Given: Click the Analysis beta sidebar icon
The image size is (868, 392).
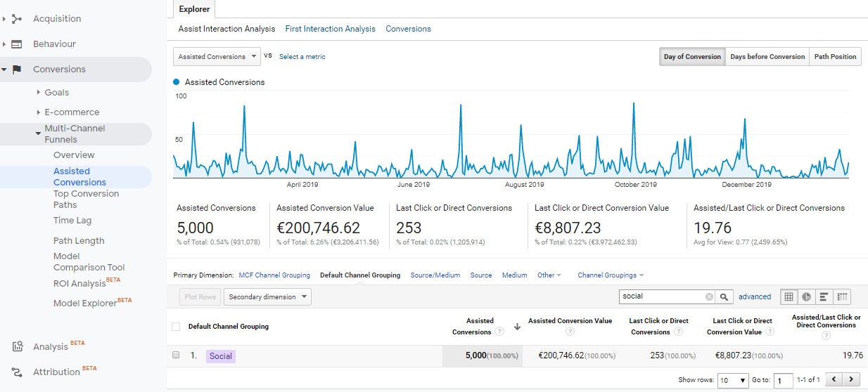Looking at the screenshot, I should click(17, 346).
